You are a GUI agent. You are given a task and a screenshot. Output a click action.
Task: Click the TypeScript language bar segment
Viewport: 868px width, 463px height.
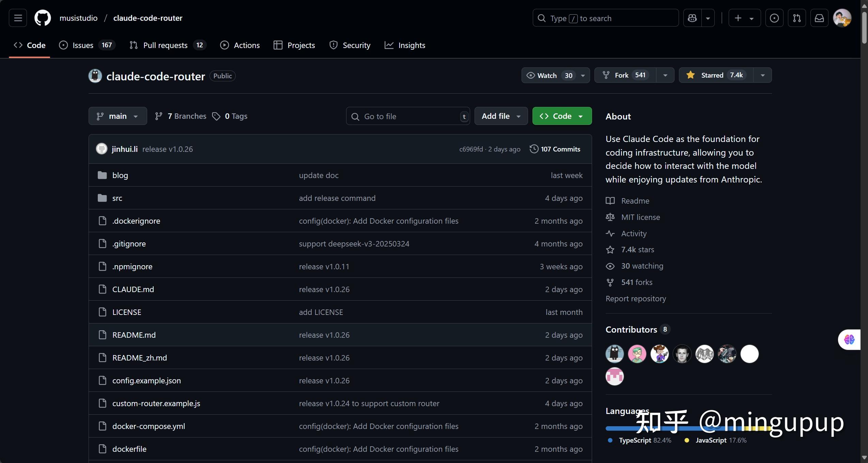(620, 429)
